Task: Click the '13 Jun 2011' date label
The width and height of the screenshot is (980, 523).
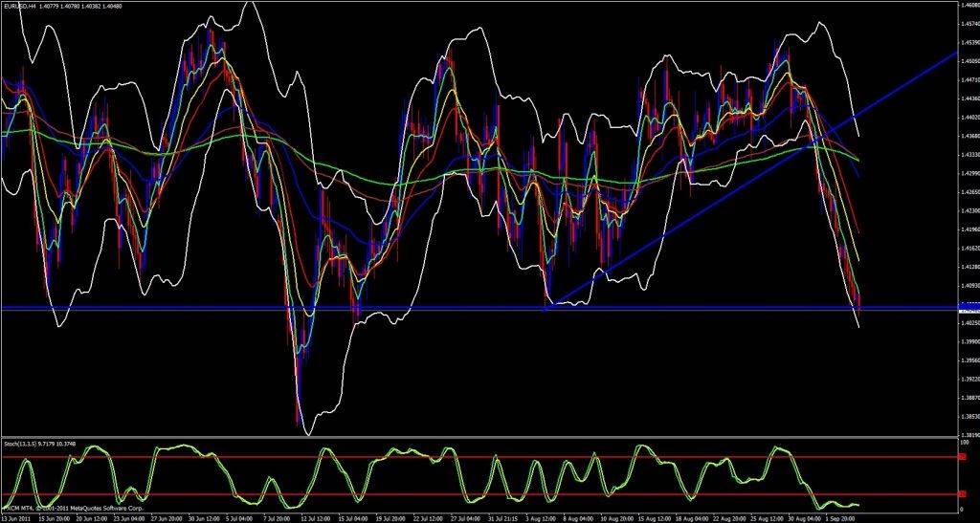Action: pos(16,518)
